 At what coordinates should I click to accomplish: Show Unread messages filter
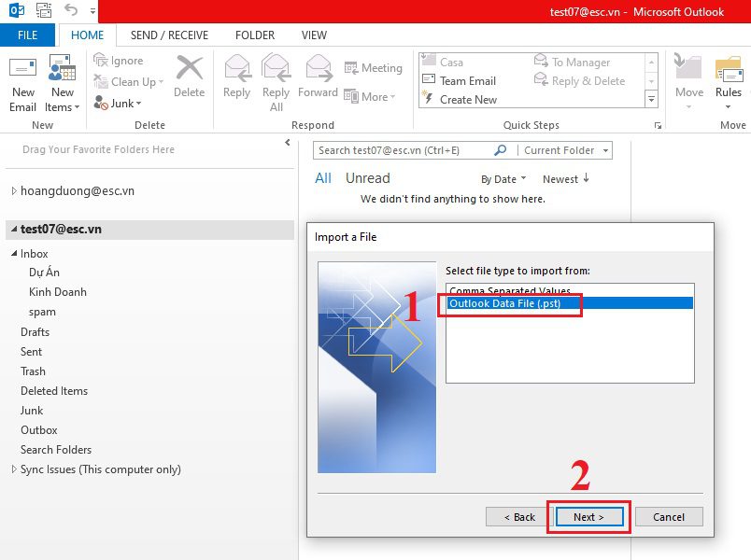click(x=368, y=178)
